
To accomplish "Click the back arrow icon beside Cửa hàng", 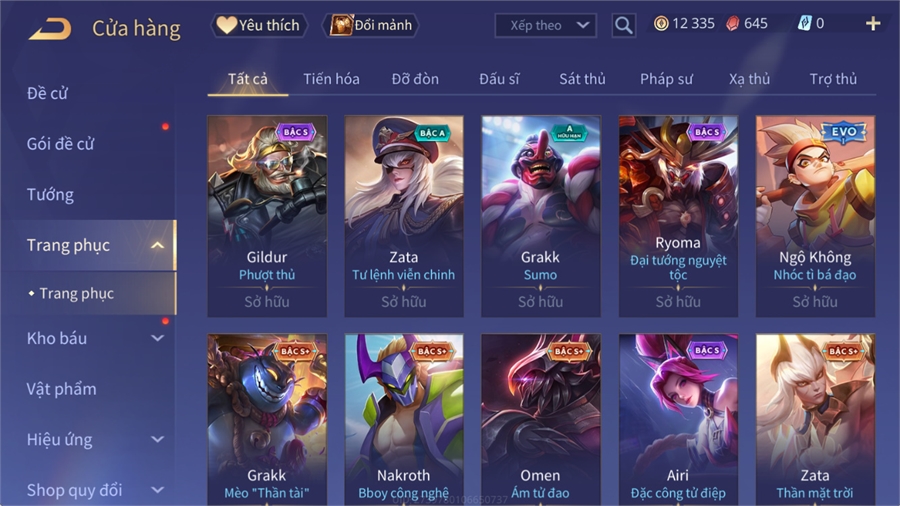I will [51, 28].
